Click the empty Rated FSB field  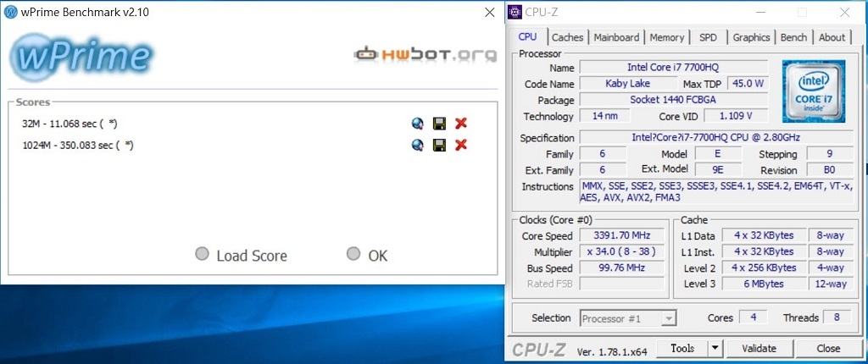621,284
